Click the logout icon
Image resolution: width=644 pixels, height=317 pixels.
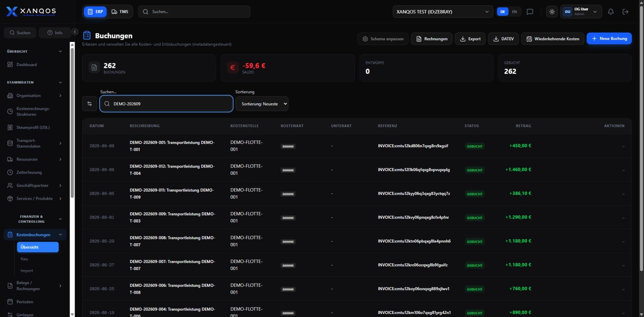click(x=625, y=11)
